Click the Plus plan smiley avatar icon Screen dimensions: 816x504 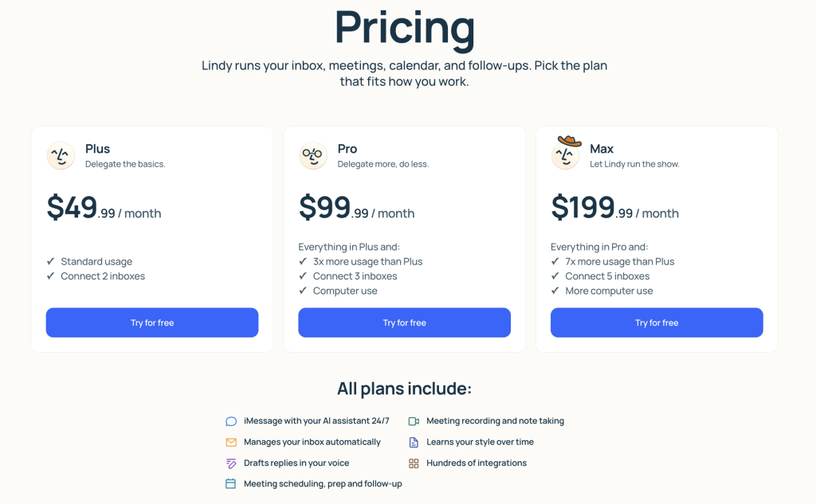[x=61, y=155]
